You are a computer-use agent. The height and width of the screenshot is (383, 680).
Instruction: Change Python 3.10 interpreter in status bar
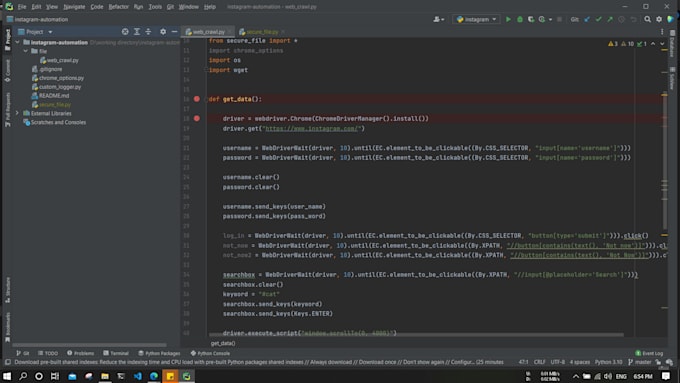coord(608,362)
